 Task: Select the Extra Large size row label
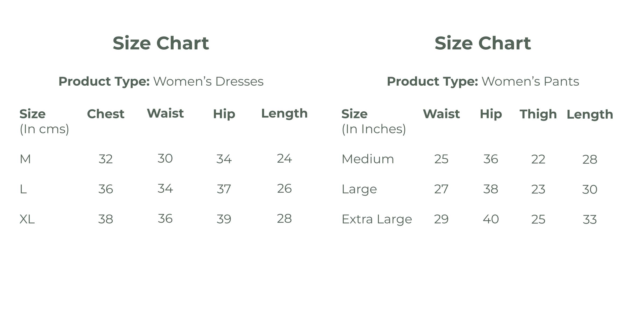[x=377, y=219]
